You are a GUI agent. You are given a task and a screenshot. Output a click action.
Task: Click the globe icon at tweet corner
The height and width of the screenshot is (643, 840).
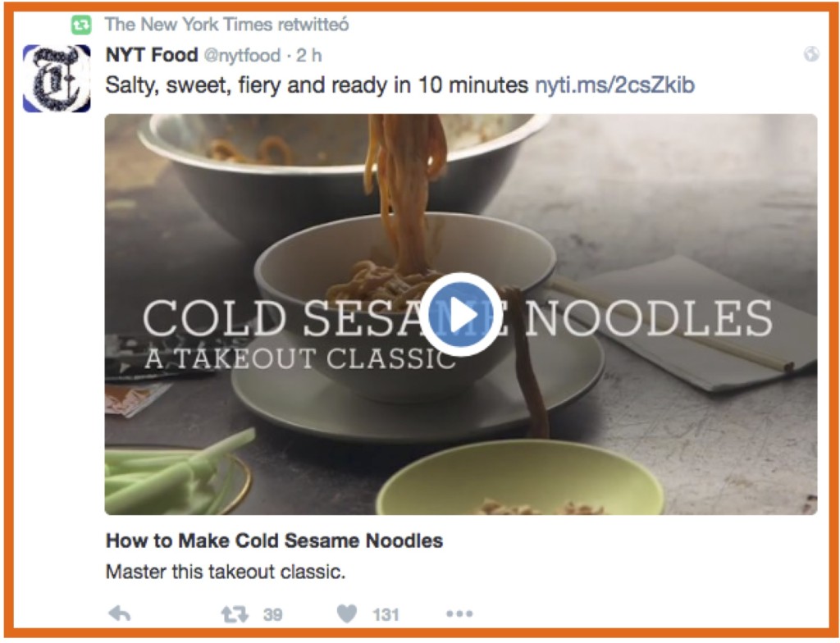(x=811, y=54)
